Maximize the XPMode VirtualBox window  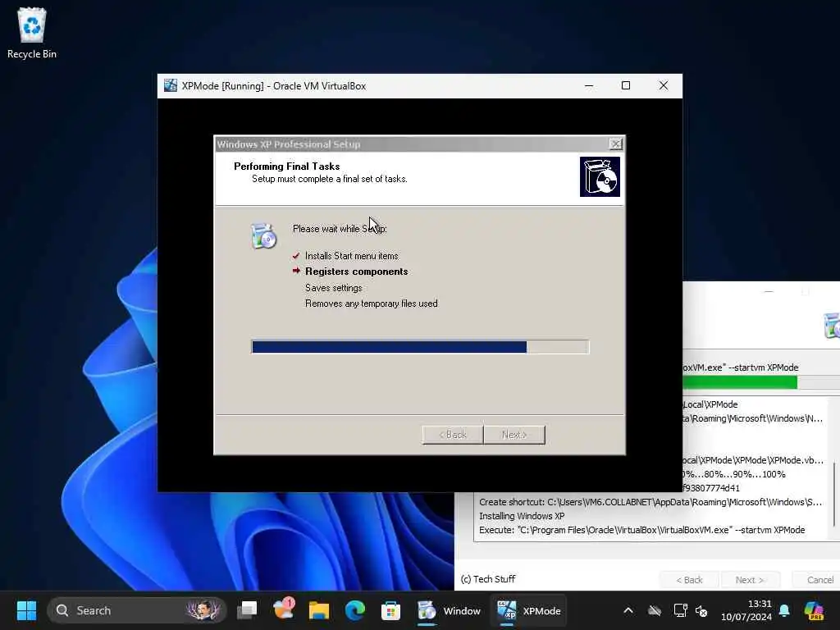click(x=626, y=85)
